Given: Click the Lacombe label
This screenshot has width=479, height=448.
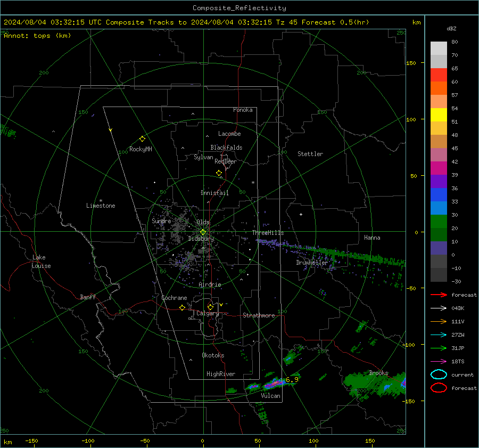Looking at the screenshot, I should click(229, 134).
